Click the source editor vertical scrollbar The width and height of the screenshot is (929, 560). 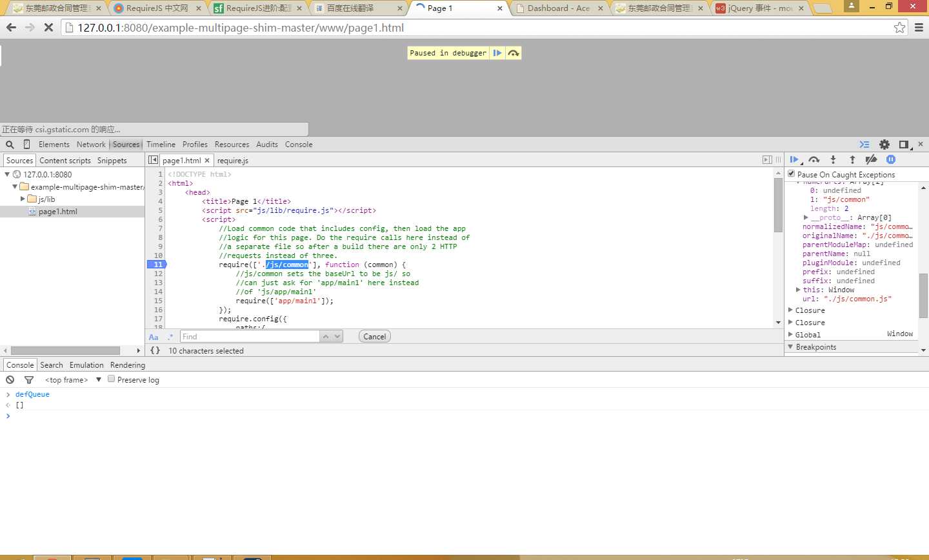coord(778,205)
